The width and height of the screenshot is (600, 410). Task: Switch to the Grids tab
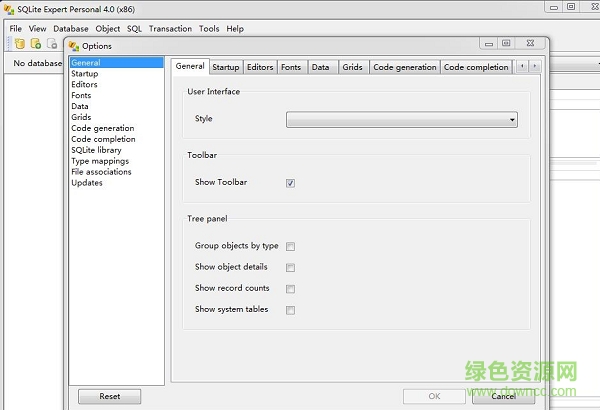(x=352, y=67)
